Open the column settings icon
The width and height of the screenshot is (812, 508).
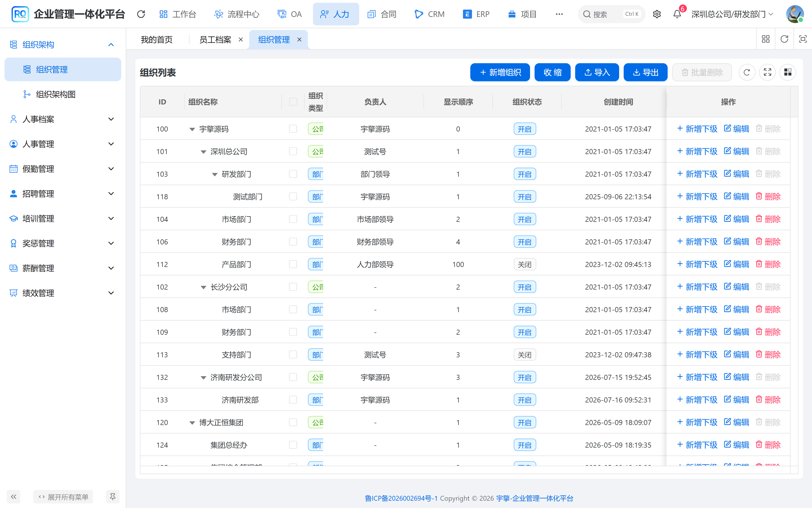coord(787,72)
